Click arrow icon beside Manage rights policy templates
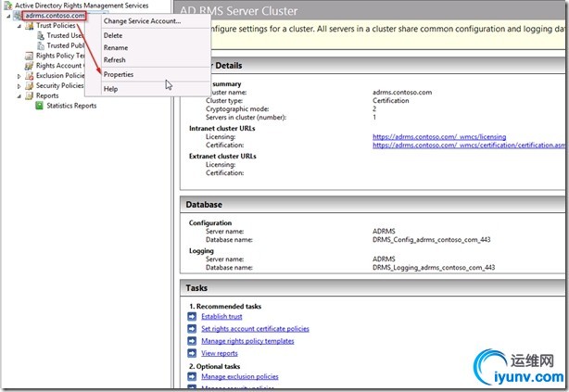Viewport: 569px width, 392px height. pyautogui.click(x=192, y=341)
